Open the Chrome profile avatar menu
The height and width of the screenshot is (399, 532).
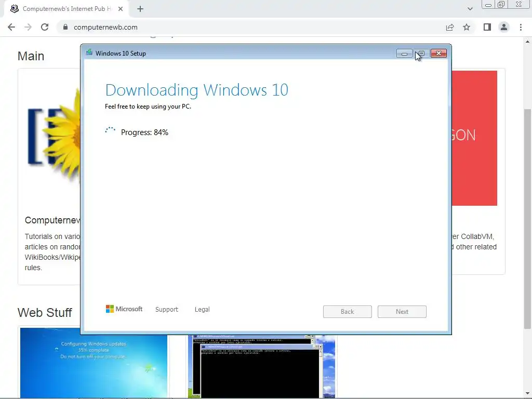click(x=504, y=27)
